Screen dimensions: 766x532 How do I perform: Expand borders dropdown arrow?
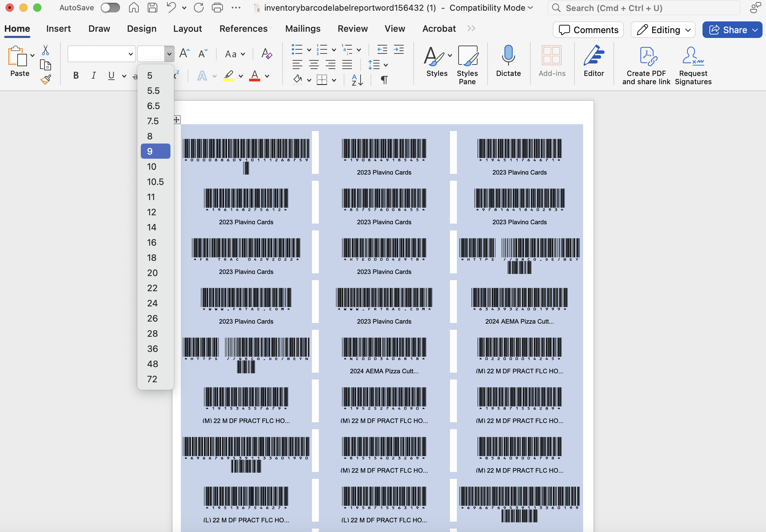[334, 80]
